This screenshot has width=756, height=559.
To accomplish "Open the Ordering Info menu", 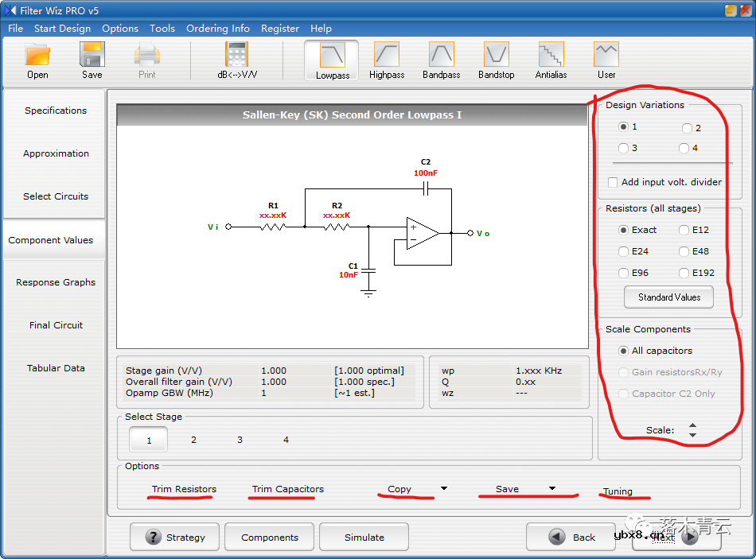I will tap(218, 28).
